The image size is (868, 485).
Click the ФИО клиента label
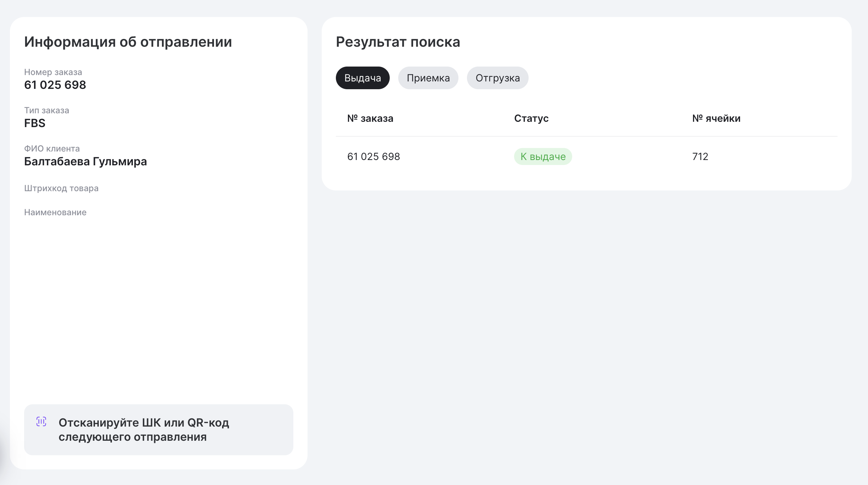coord(52,149)
